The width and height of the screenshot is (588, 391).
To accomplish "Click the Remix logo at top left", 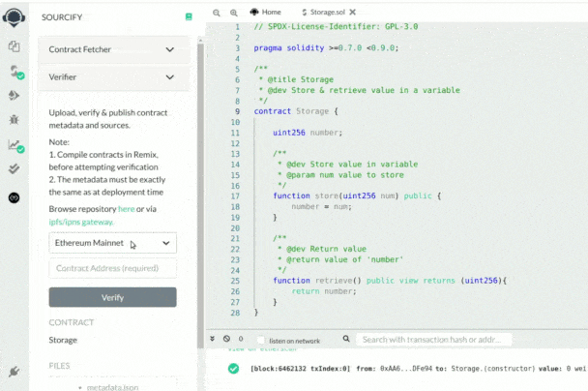I will [x=14, y=16].
